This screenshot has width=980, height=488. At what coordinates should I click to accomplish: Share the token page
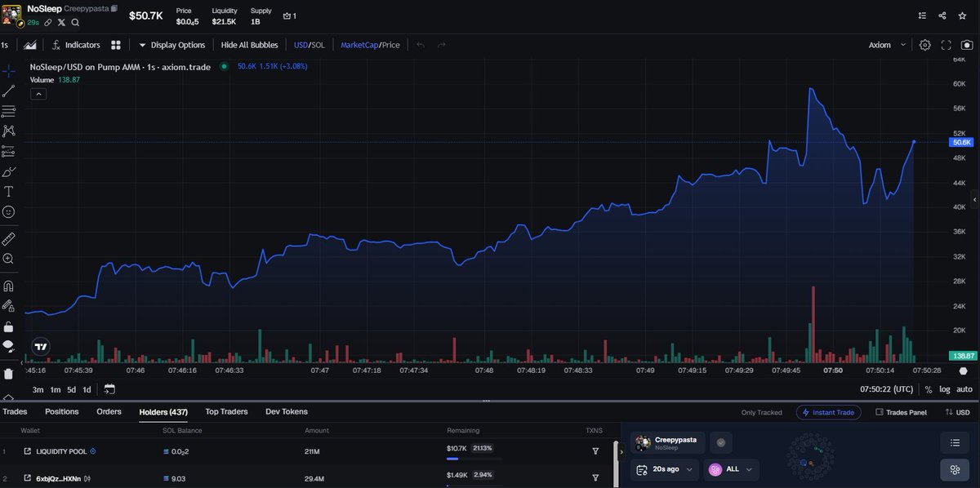click(x=942, y=15)
